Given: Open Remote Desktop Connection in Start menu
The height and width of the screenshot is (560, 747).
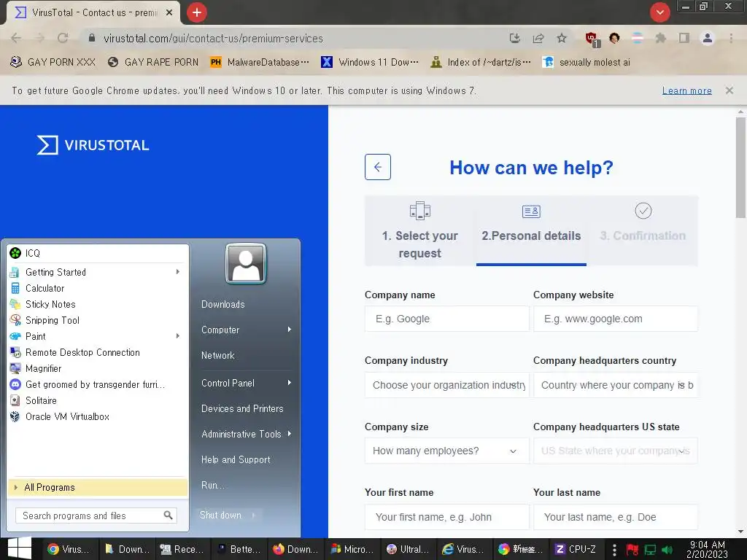Looking at the screenshot, I should (98, 352).
